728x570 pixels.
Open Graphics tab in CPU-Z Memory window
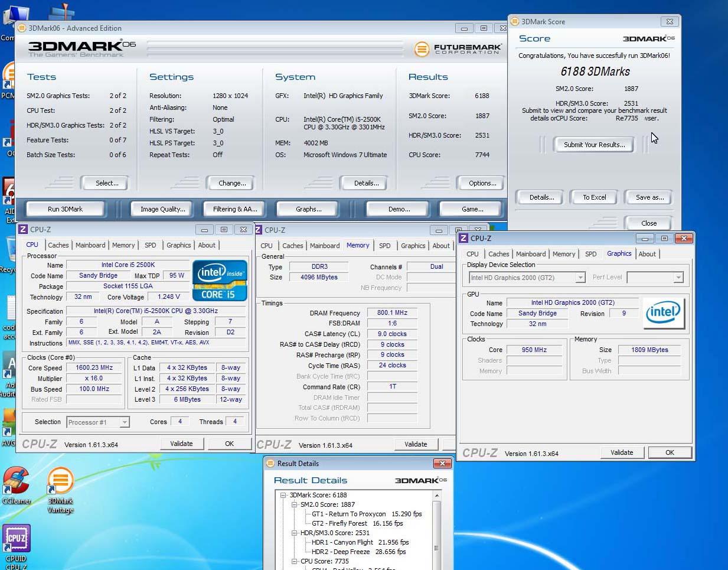tap(413, 246)
